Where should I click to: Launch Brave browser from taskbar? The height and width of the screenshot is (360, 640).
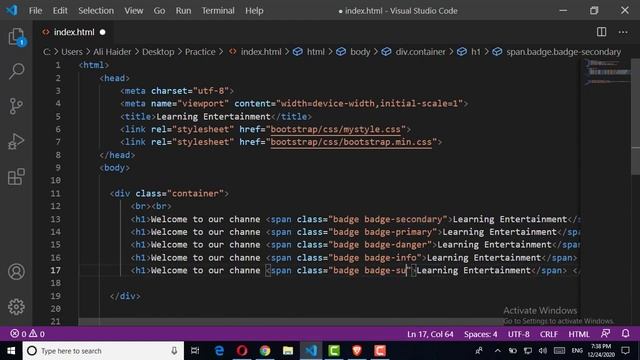pyautogui.click(x=357, y=351)
